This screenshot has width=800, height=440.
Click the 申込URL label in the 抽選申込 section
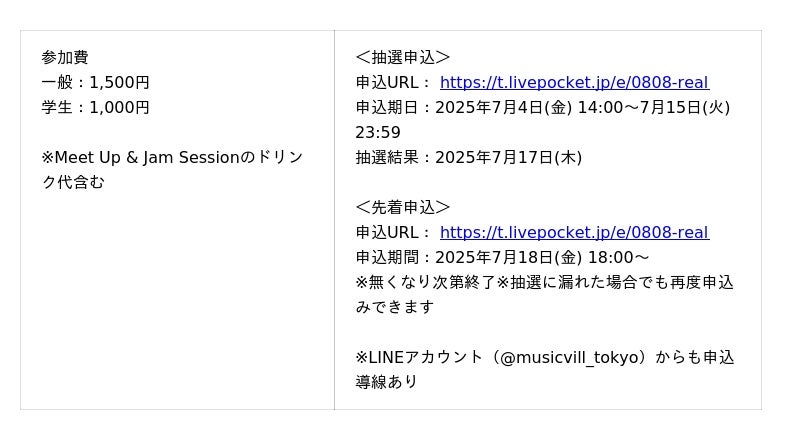pyautogui.click(x=393, y=83)
